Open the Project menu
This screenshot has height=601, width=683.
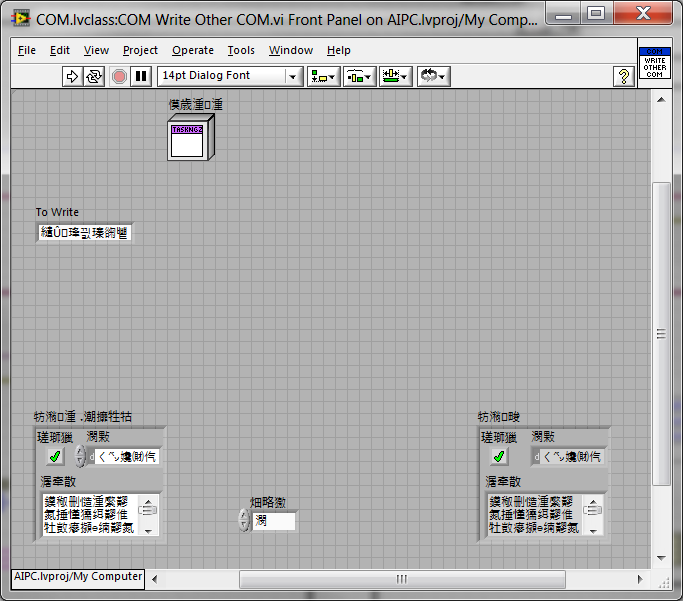[x=140, y=51]
